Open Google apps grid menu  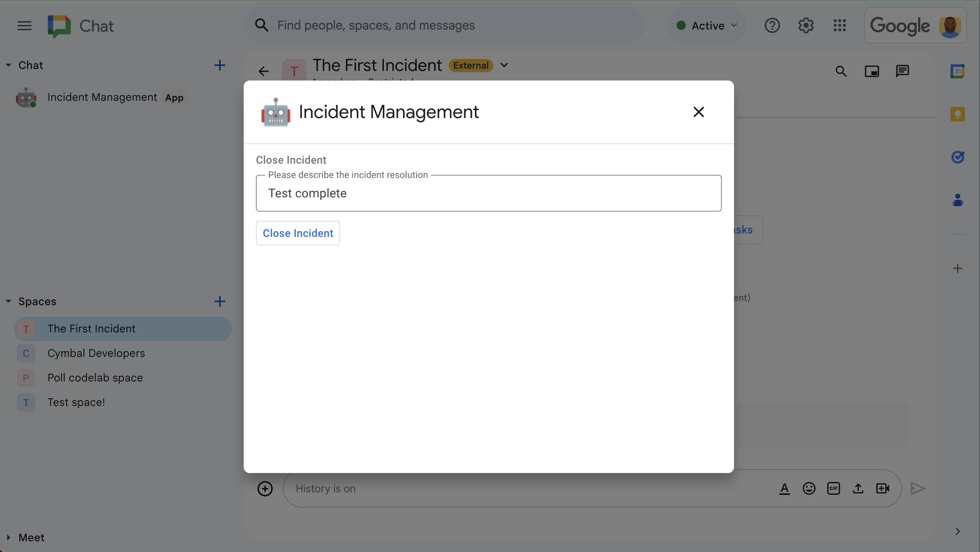click(840, 25)
